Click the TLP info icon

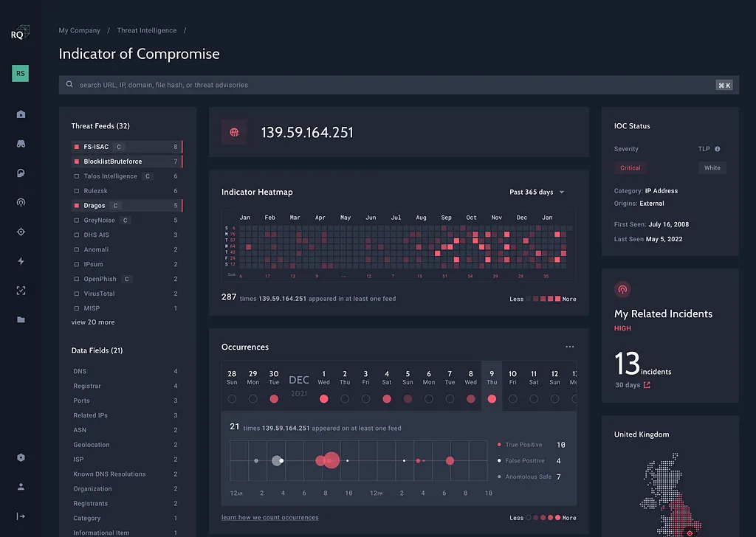[x=718, y=149]
